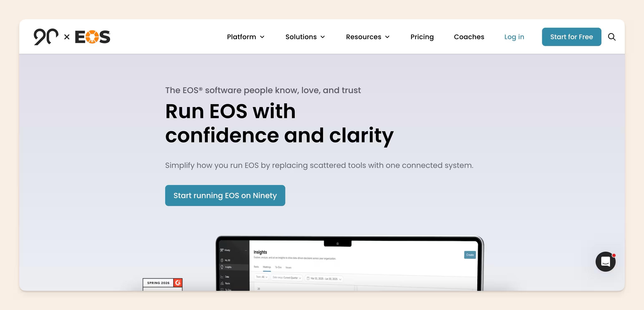This screenshot has width=644, height=310.
Task: Click the EOS logo in header
Action: [93, 37]
